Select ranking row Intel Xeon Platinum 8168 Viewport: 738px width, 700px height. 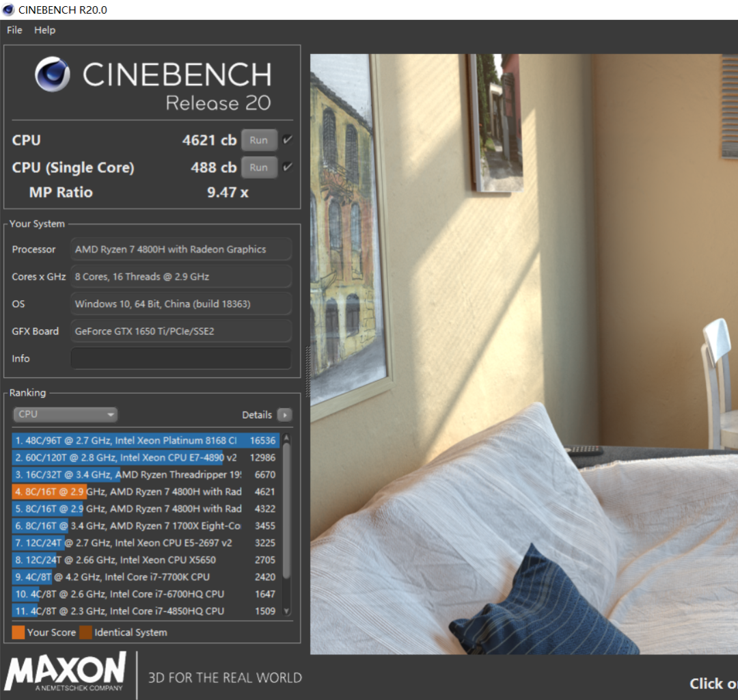[x=146, y=440]
